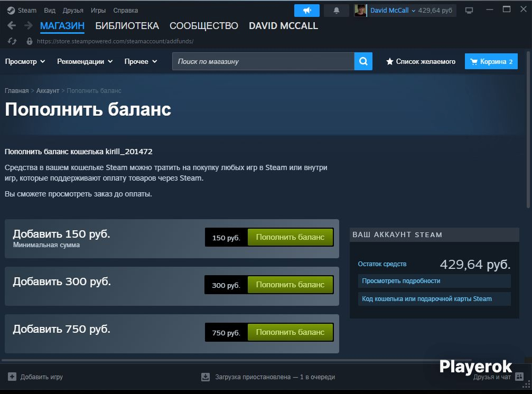Expand the Просмотр dropdown

(x=25, y=61)
